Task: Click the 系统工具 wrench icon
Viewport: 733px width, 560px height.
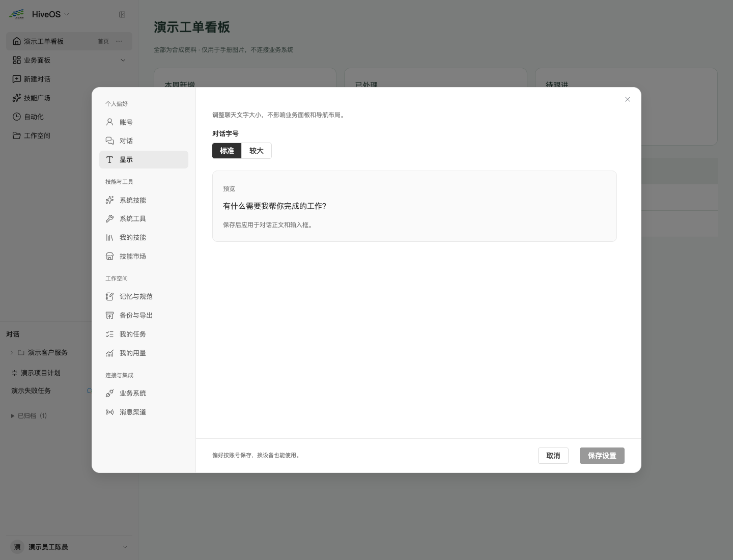Action: 109,218
